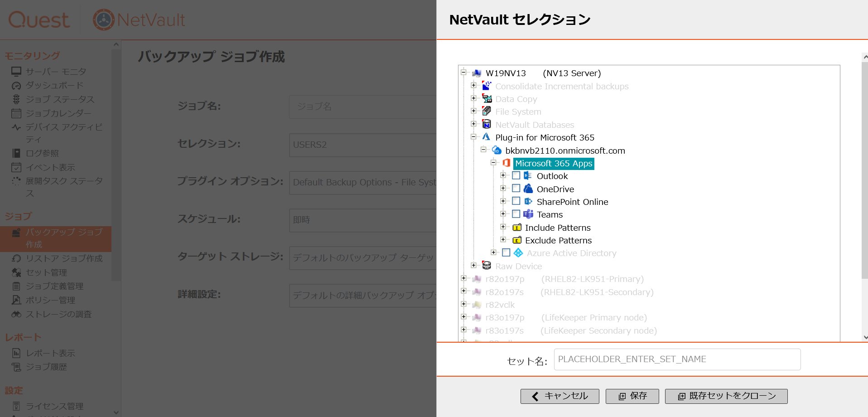Check the Outlook checkbox
This screenshot has width=868, height=417.
(x=516, y=175)
